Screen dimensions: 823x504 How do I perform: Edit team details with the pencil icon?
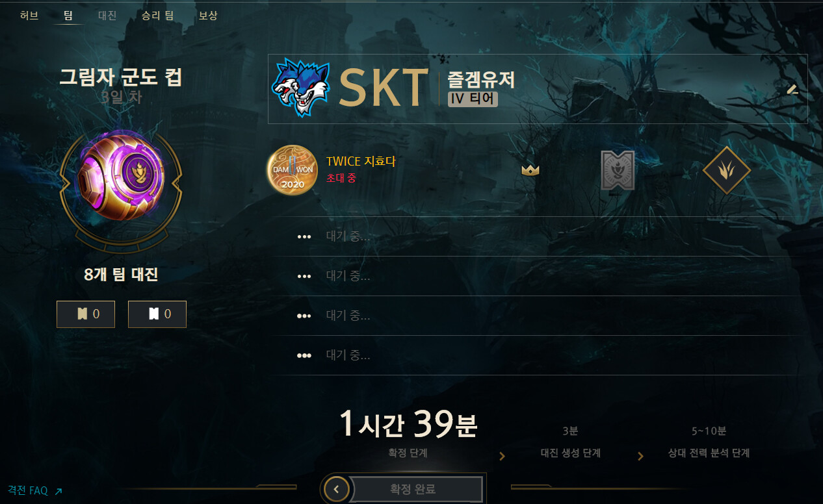[x=792, y=89]
